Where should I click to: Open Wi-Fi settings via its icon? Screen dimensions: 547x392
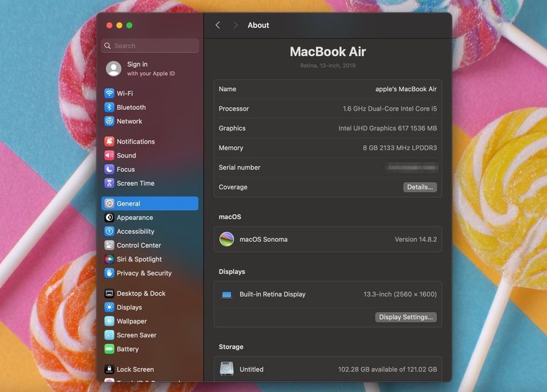[109, 93]
